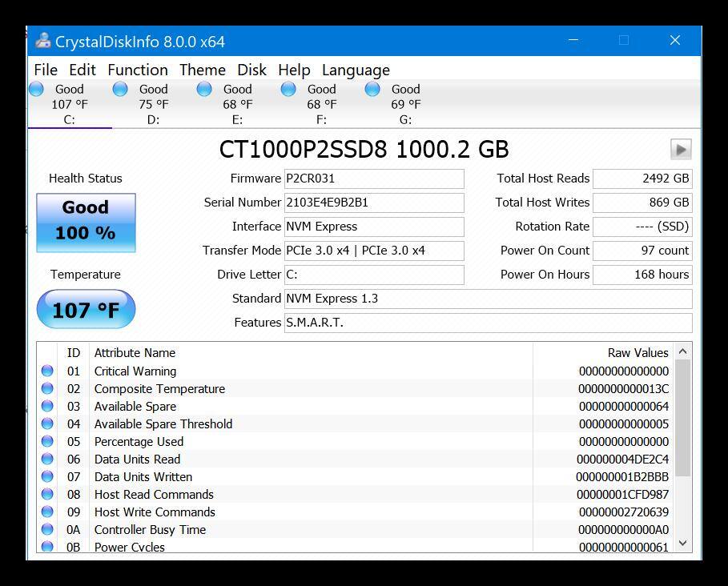Image resolution: width=728 pixels, height=586 pixels.
Task: Click the 107 °F temperature button
Action: click(x=86, y=310)
